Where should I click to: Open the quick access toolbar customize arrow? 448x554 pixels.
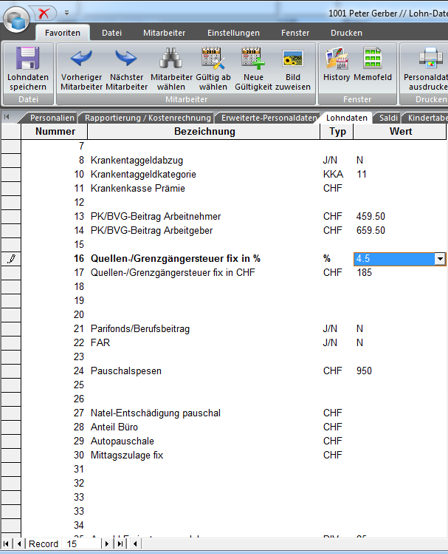coord(66,13)
